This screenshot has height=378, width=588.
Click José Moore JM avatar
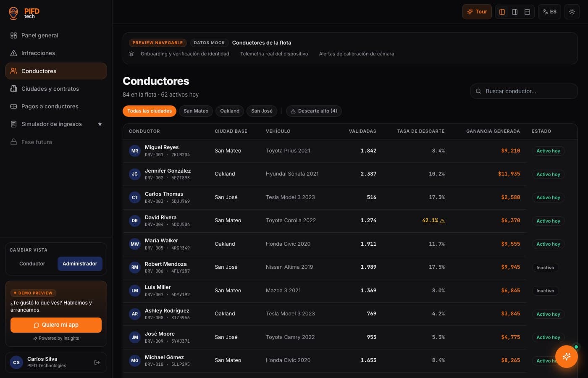click(x=135, y=337)
